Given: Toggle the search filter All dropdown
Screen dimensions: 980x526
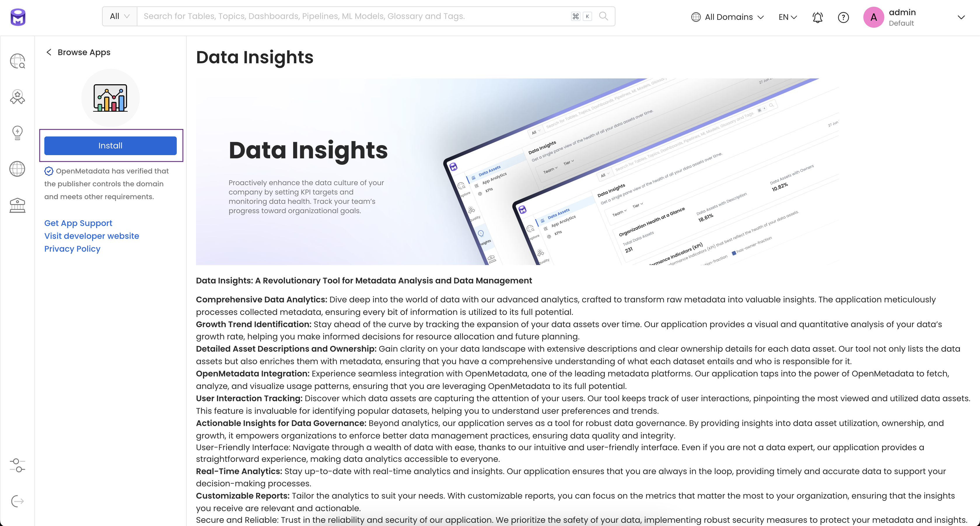Looking at the screenshot, I should click(120, 15).
